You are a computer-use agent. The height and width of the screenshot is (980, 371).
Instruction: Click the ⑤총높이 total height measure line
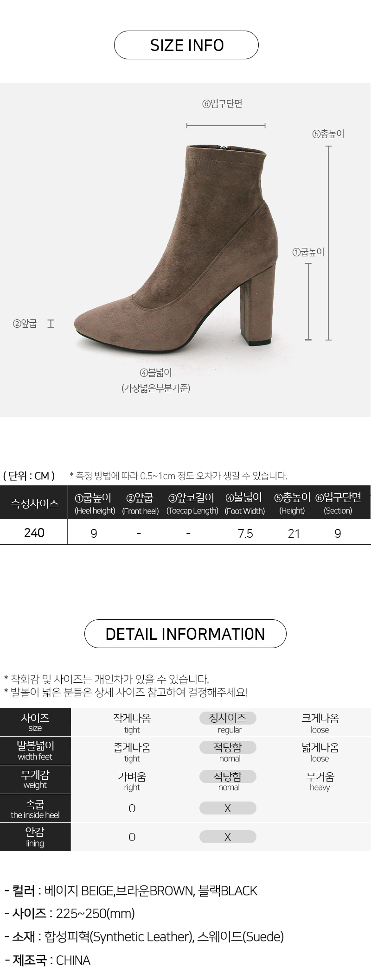[x=328, y=243]
